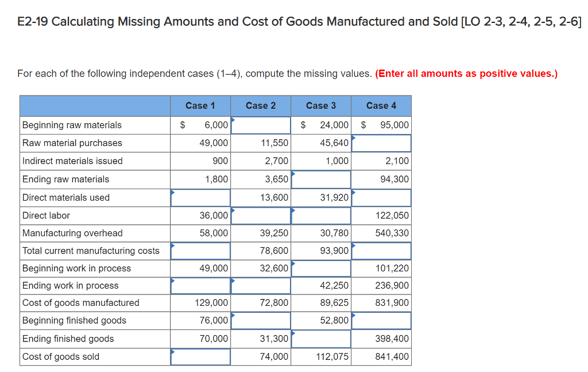Click the Beginning finished goods input for Case 2

(x=260, y=321)
